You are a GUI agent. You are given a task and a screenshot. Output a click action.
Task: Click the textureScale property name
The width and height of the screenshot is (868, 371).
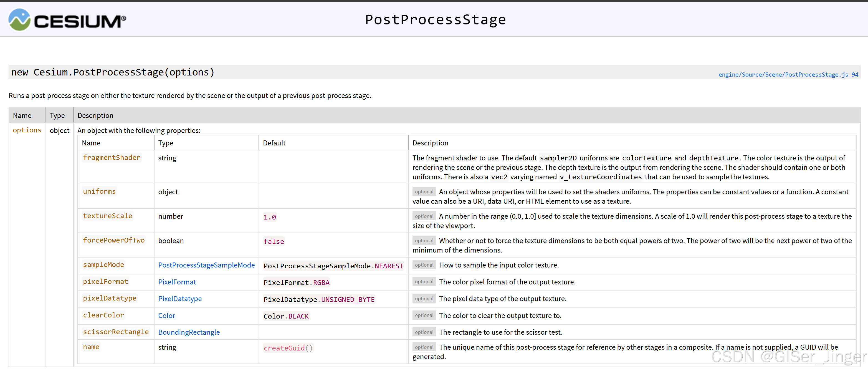[107, 216]
